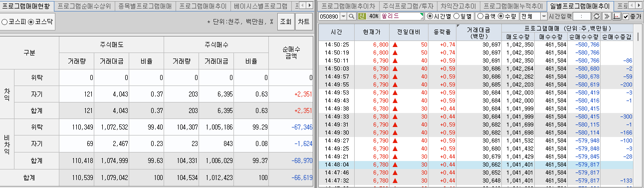The height and width of the screenshot is (188, 644).
Task: Click the 주식매도 header
Action: pos(112,45)
